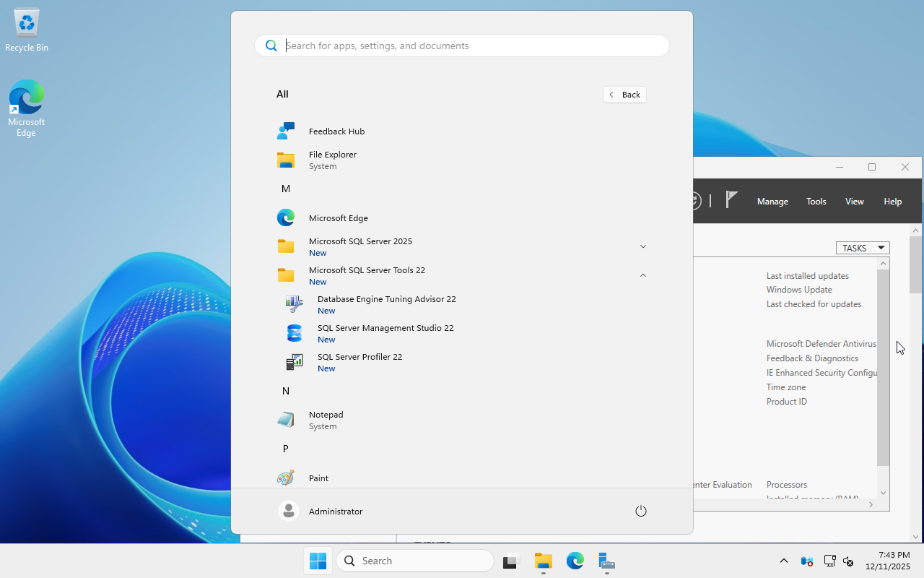Open the Tools menu in Server Manager
Screen dimensions: 924x578
(816, 201)
